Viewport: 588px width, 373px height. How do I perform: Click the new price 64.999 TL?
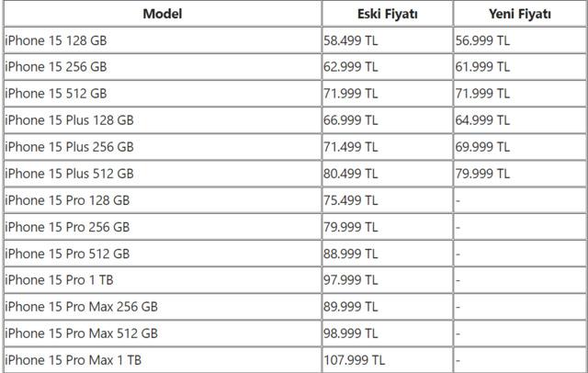tap(483, 120)
